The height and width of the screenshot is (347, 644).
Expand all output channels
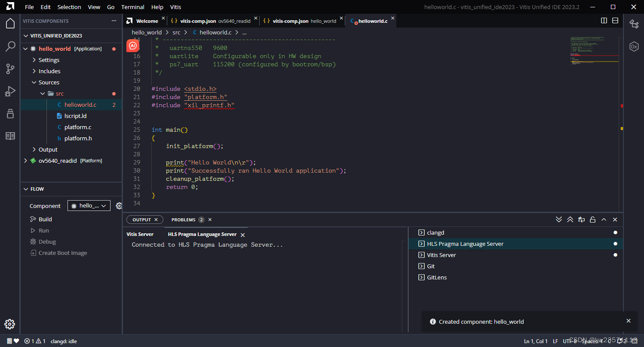[570, 220]
